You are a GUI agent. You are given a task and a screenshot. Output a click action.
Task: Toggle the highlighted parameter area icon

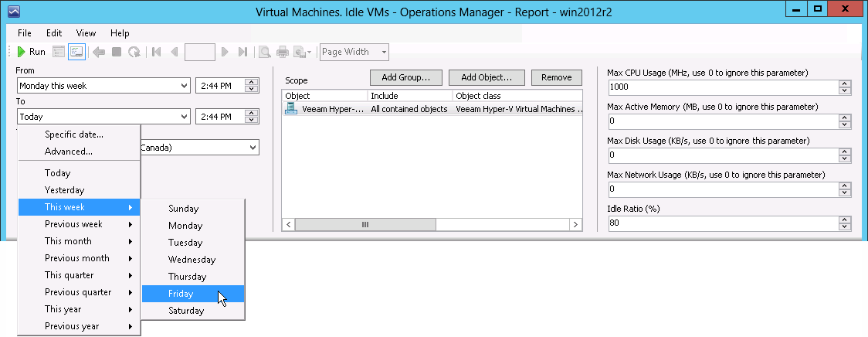tap(76, 52)
